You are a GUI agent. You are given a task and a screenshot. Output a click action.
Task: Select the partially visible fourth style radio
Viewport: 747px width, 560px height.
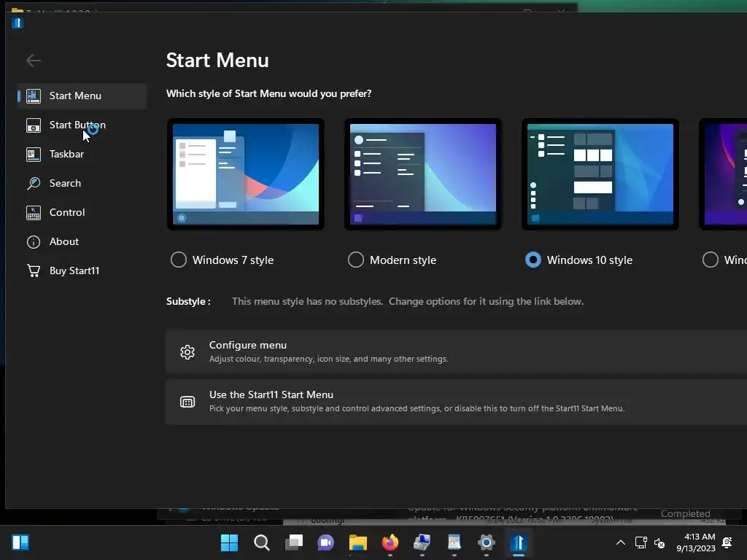(711, 260)
